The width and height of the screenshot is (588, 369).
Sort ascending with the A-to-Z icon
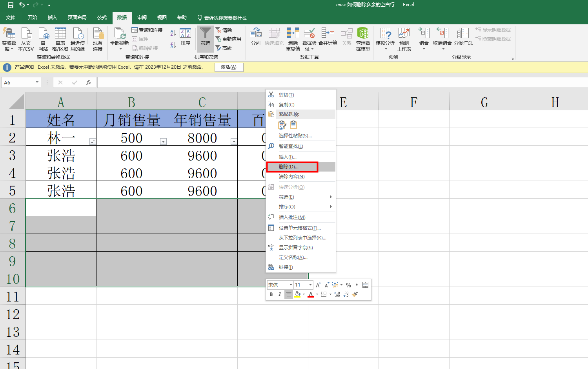[173, 33]
